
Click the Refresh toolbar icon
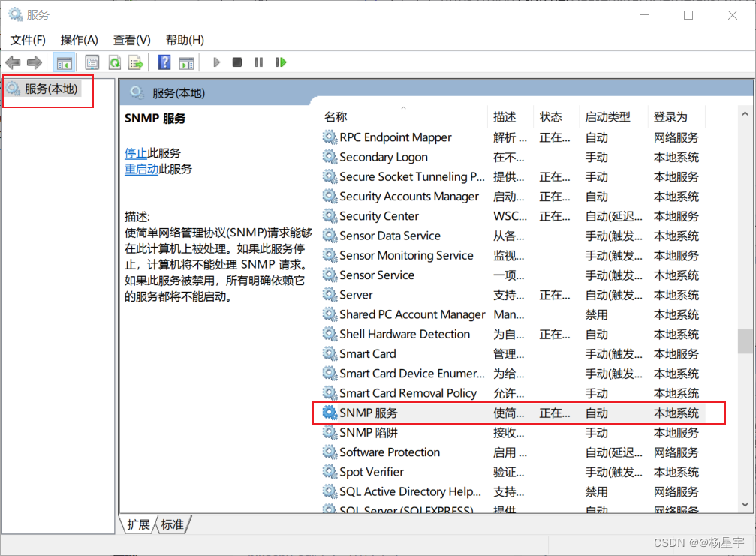click(x=115, y=62)
